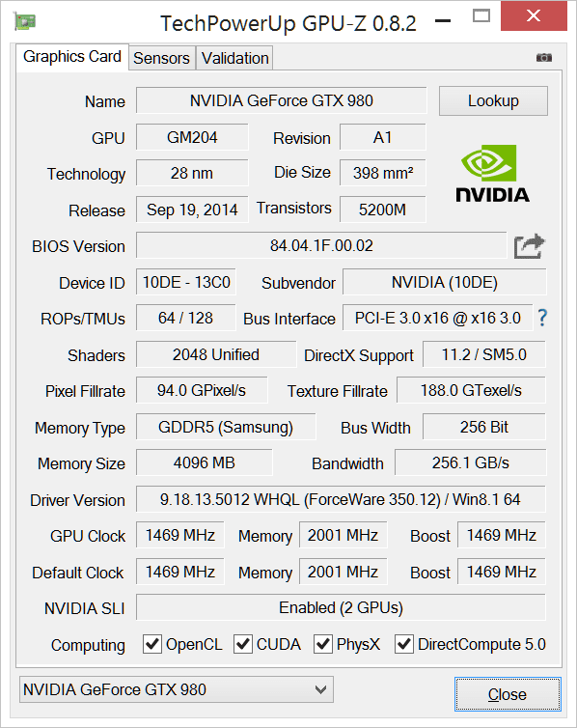Open the Validation tab

tap(234, 58)
